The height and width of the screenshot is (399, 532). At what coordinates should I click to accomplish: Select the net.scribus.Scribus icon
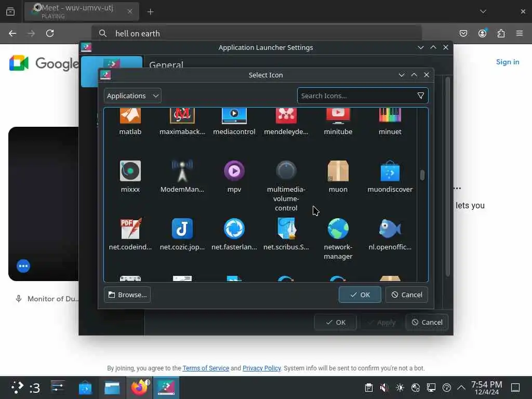[286, 229]
